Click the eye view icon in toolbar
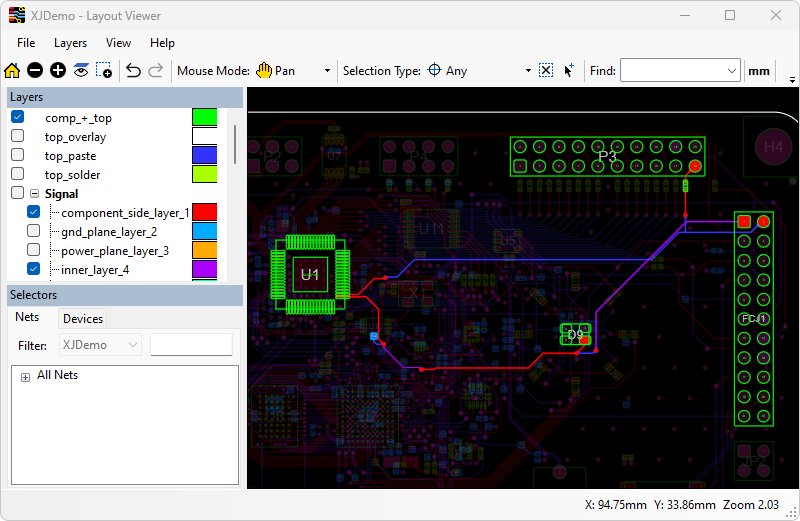The width and height of the screenshot is (800, 521). (81, 71)
